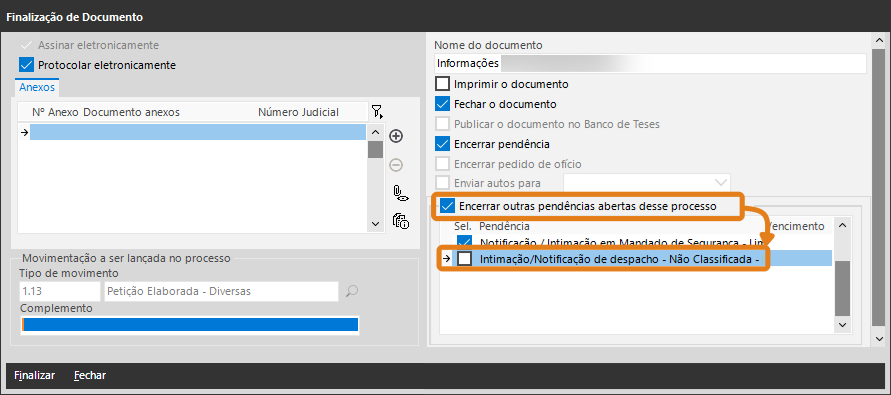891x395 pixels.
Task: Click the add attachment plus icon
Action: click(396, 136)
